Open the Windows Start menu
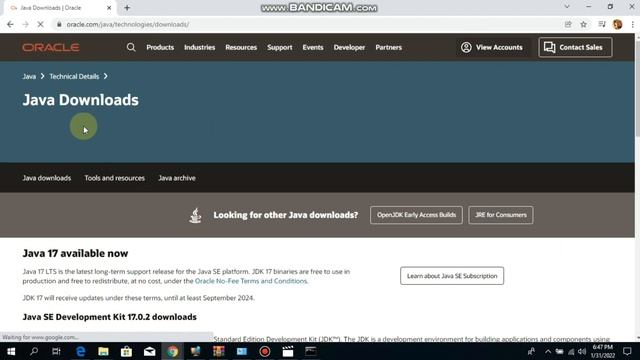Viewport: 640px width, 360px height. [11, 351]
